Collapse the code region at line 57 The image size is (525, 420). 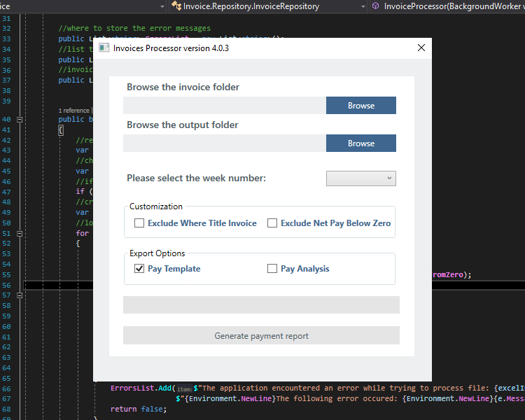[20, 295]
